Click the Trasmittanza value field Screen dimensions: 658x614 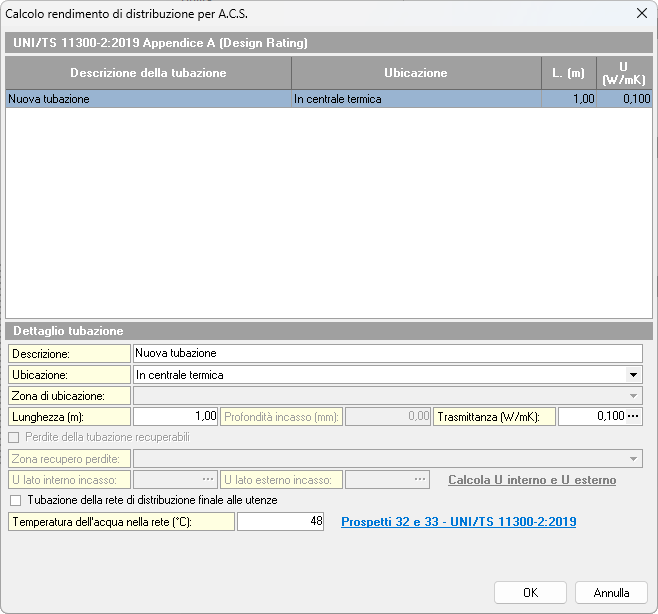coord(591,416)
